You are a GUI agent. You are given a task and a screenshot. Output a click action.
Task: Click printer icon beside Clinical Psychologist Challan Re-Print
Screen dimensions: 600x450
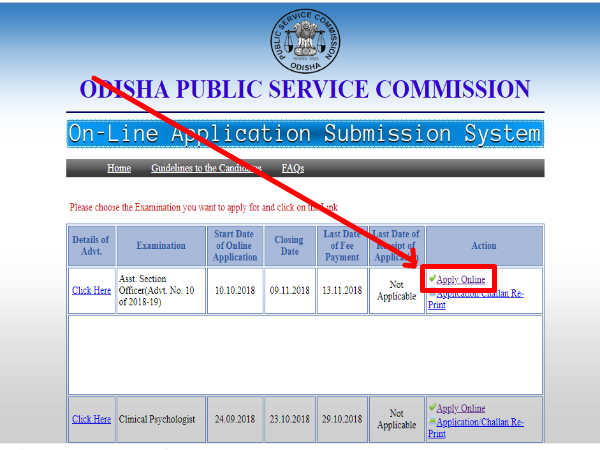(x=432, y=421)
